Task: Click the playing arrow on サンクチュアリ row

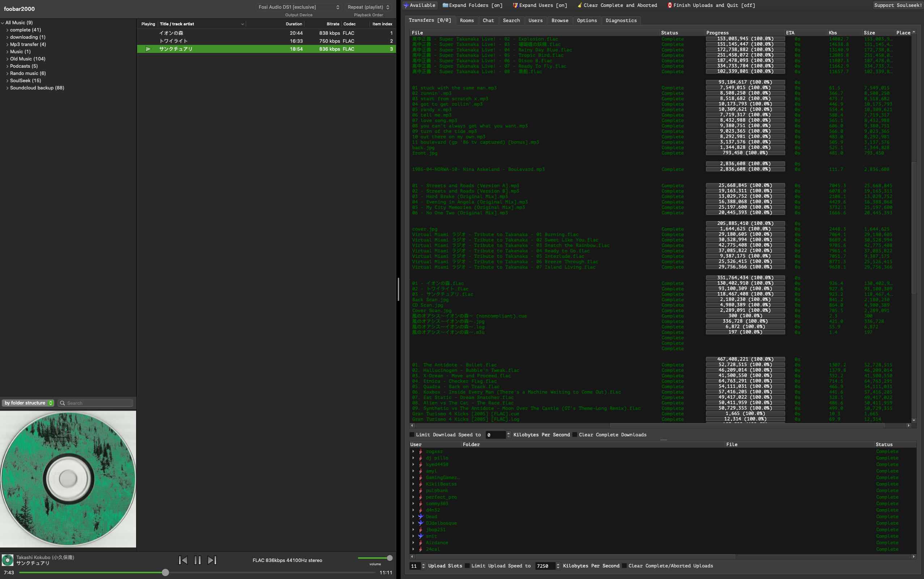Action: (148, 49)
